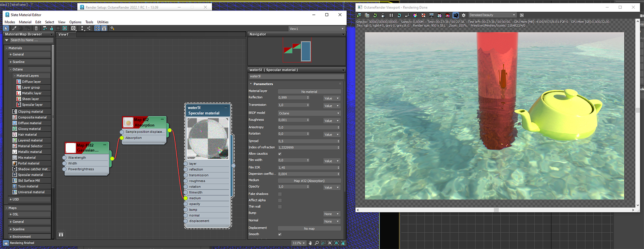Open the Options menu
This screenshot has width=644, height=249.
pyautogui.click(x=75, y=22)
